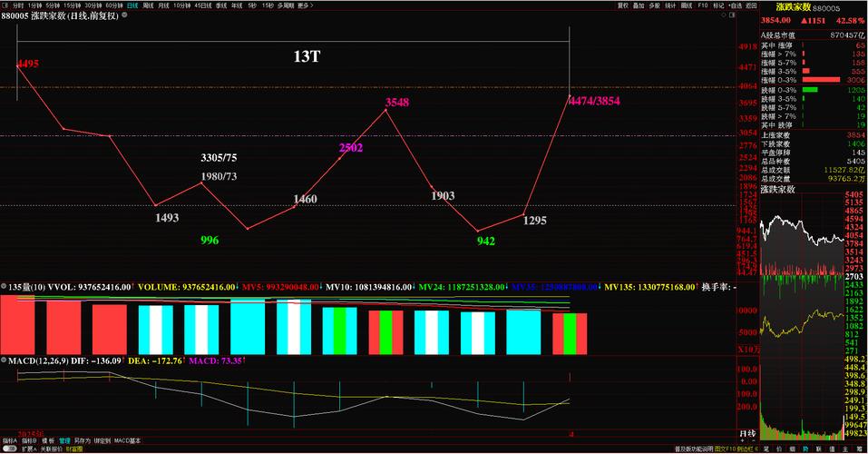This screenshot has width=868, height=454.
Task: Click the gear icon beside 135量 indicator
Action: coord(4,287)
